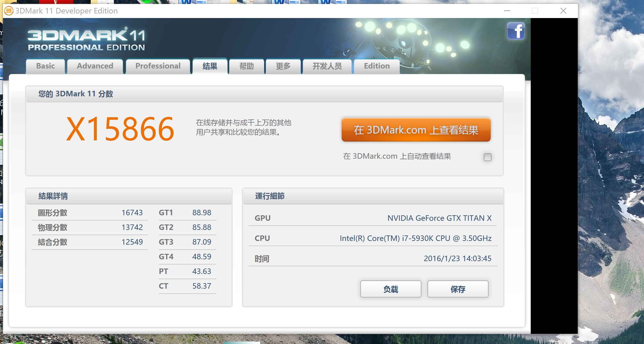Open the Advanced tab
644x344 pixels.
click(95, 66)
